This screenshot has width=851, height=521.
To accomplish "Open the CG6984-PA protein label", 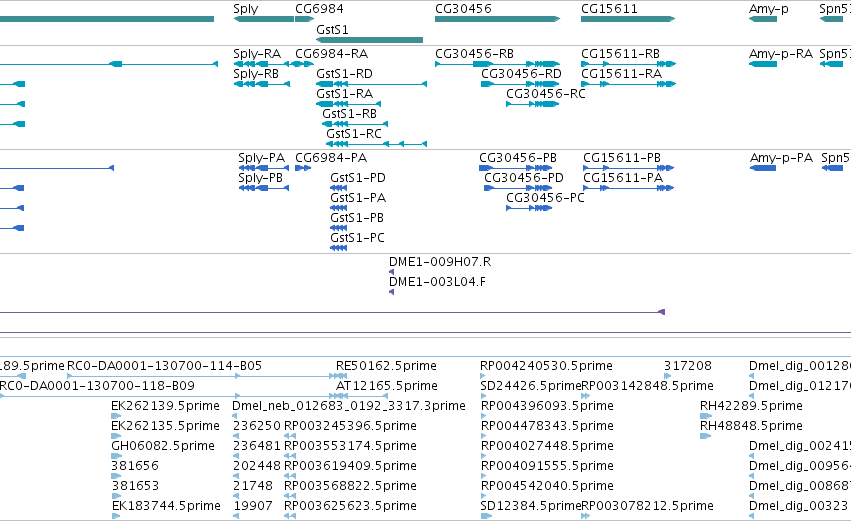I will (x=331, y=158).
